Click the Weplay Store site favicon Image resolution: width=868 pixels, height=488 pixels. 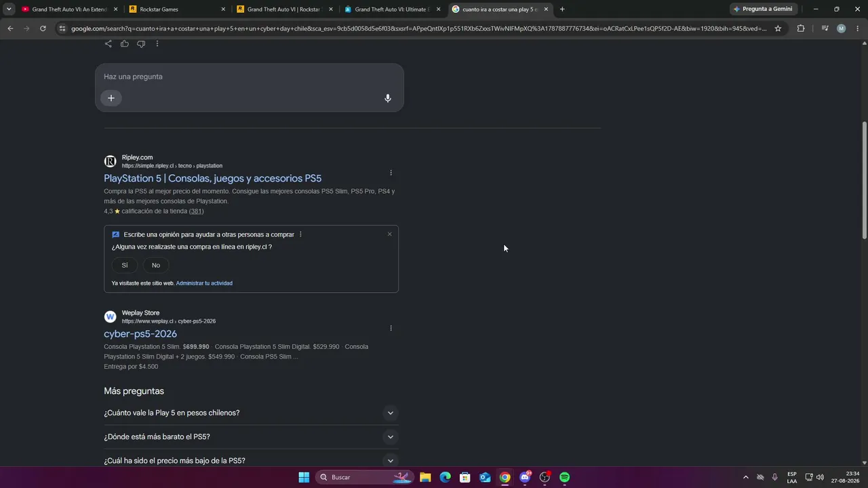pyautogui.click(x=110, y=317)
